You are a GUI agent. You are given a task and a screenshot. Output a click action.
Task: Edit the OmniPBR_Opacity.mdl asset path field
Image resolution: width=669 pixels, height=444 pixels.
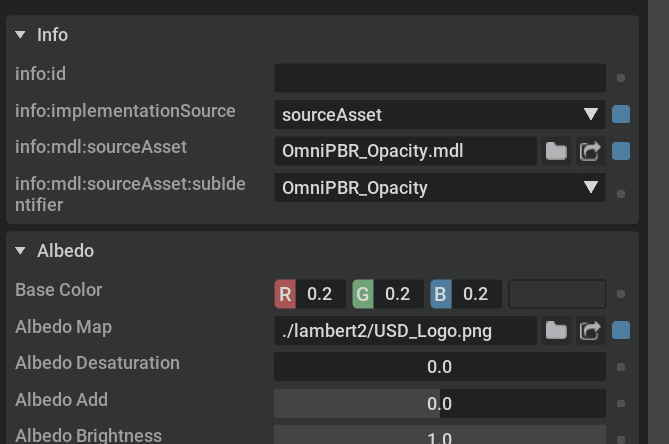(x=405, y=151)
